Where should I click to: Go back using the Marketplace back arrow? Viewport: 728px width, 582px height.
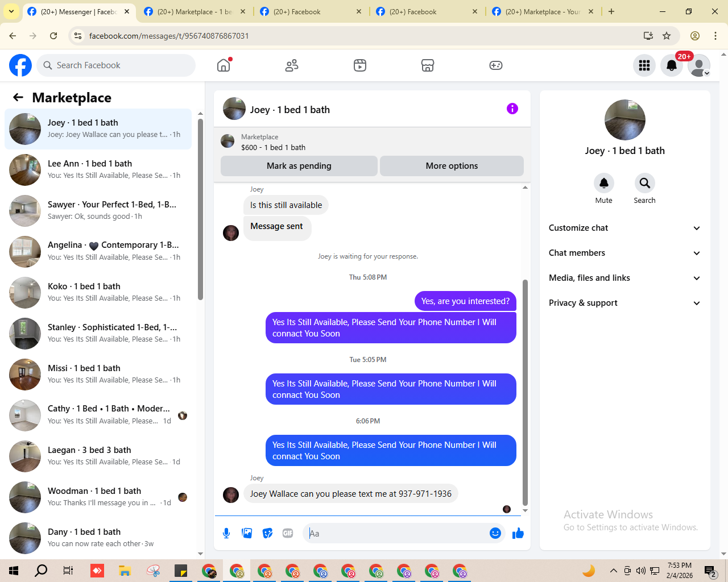(18, 97)
